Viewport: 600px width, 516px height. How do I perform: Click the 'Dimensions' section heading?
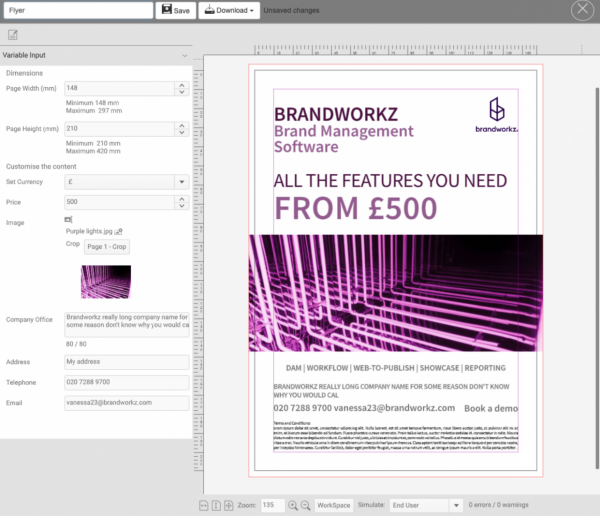pyautogui.click(x=24, y=73)
